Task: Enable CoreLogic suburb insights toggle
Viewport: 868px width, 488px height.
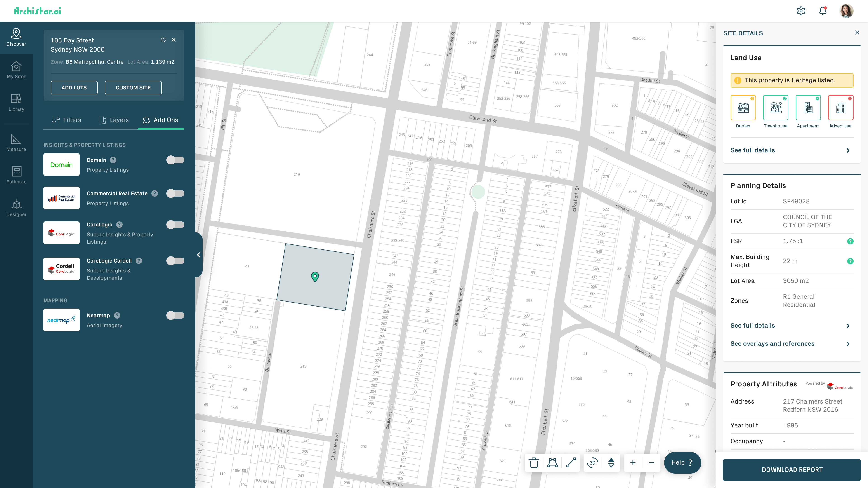Action: (175, 225)
